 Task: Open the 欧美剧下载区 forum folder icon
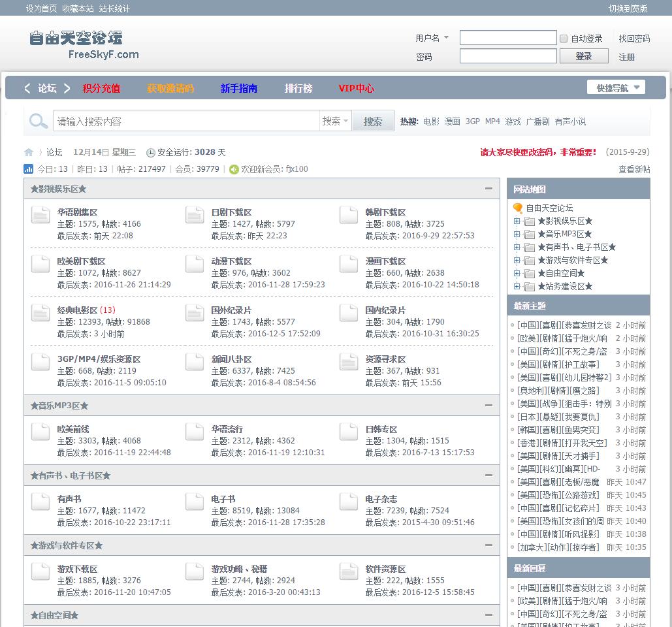click(x=40, y=264)
